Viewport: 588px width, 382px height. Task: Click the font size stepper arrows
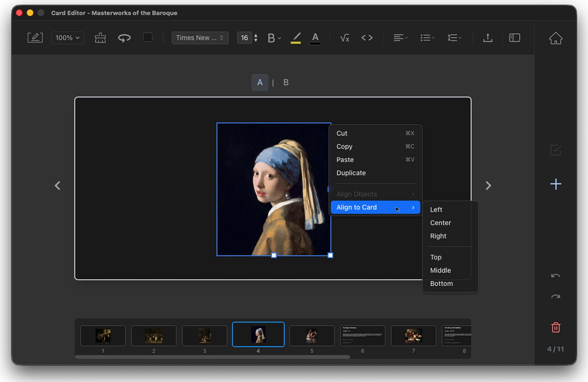click(256, 38)
